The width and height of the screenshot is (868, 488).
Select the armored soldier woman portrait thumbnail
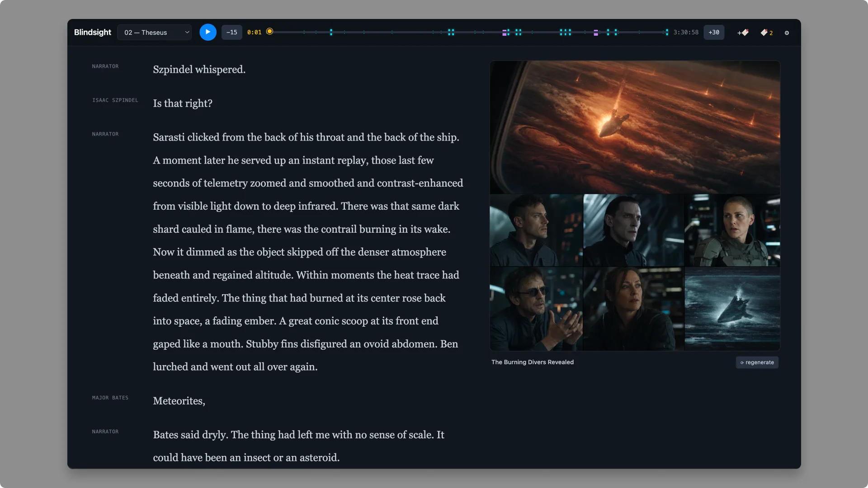(x=732, y=230)
